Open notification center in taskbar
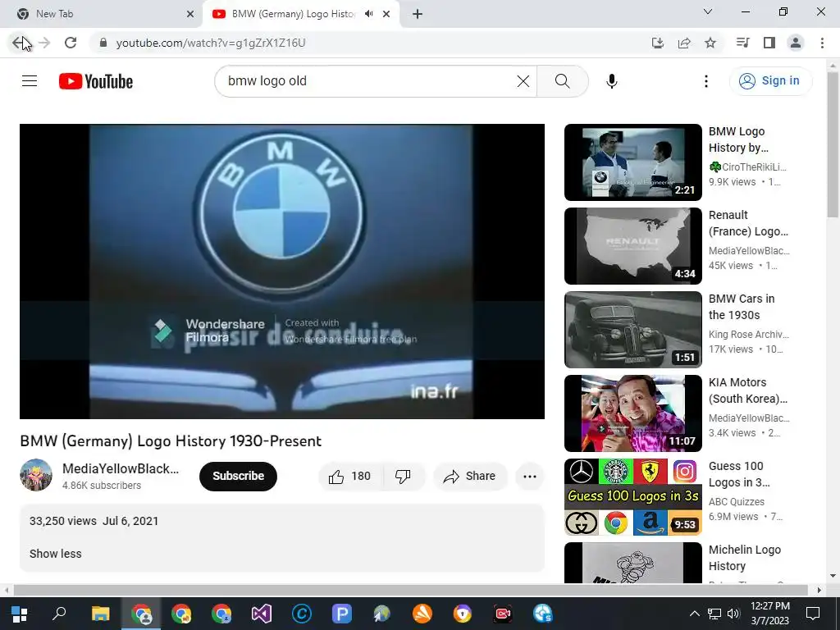The image size is (840, 630). (813, 614)
